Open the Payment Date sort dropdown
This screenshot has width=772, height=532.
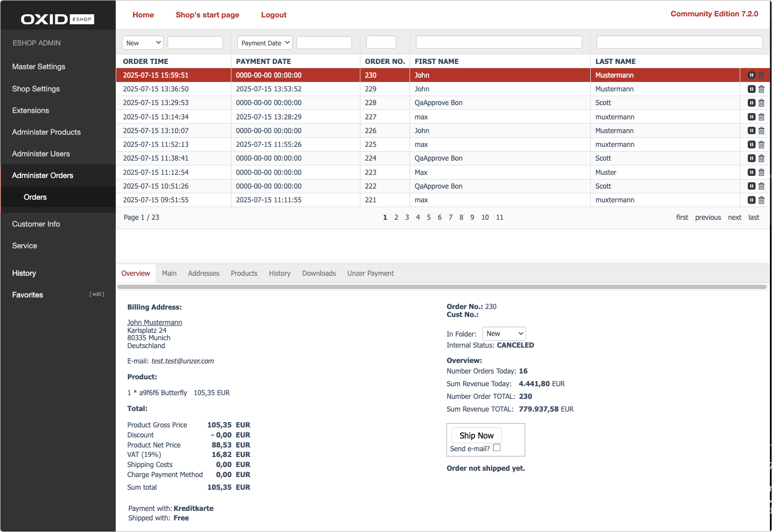click(x=264, y=42)
